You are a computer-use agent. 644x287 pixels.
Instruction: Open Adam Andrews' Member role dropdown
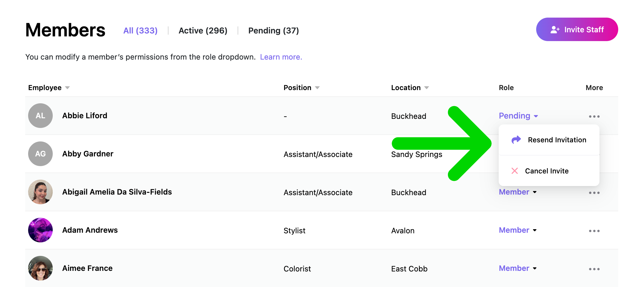click(518, 230)
